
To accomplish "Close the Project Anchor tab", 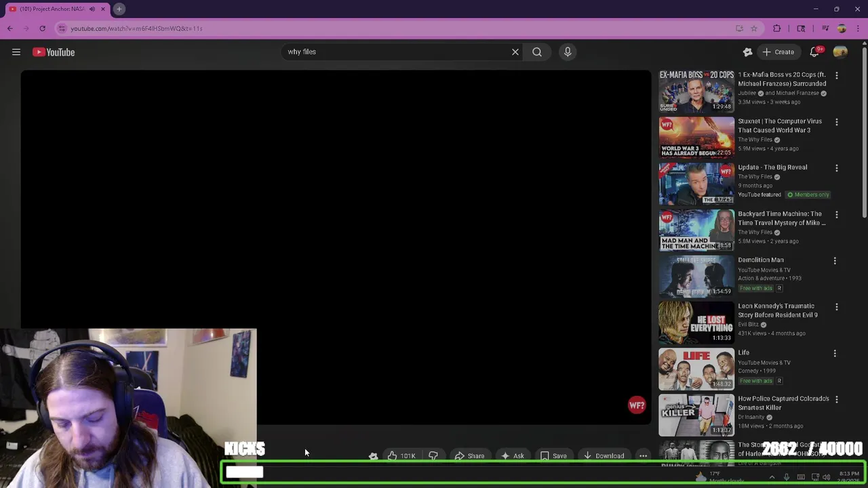I will coord(103,9).
